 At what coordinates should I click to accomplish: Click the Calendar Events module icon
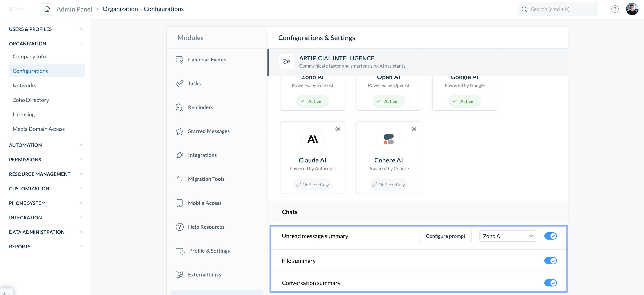(180, 59)
